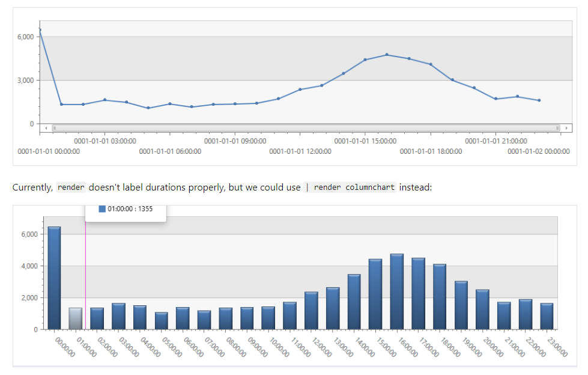
Task: Click the line chart horizontal scrollbar track
Action: (306, 128)
